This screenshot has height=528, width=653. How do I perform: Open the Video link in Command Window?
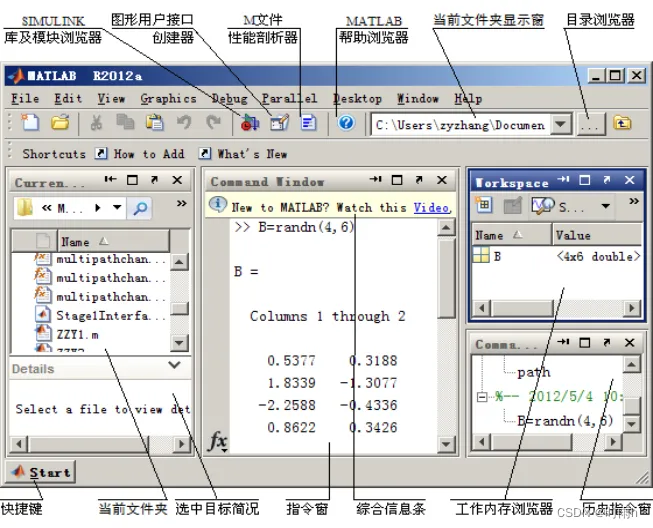[431, 207]
